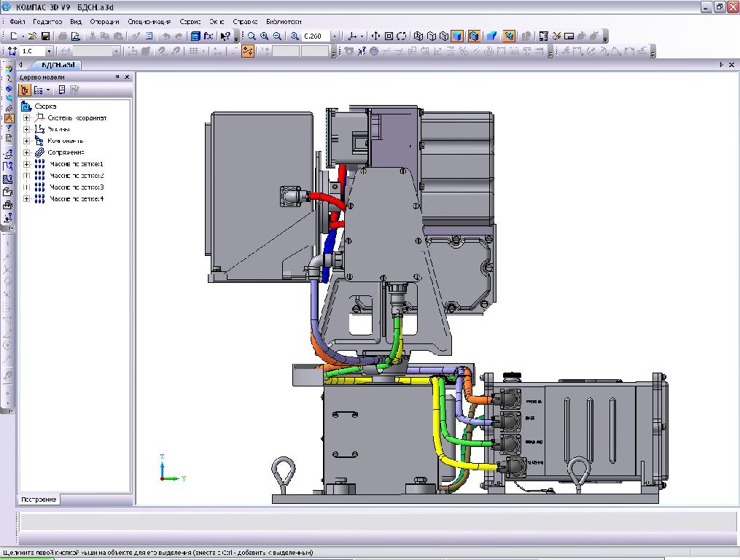Close the Дерево модели panel
This screenshot has width=740, height=560.
(127, 77)
